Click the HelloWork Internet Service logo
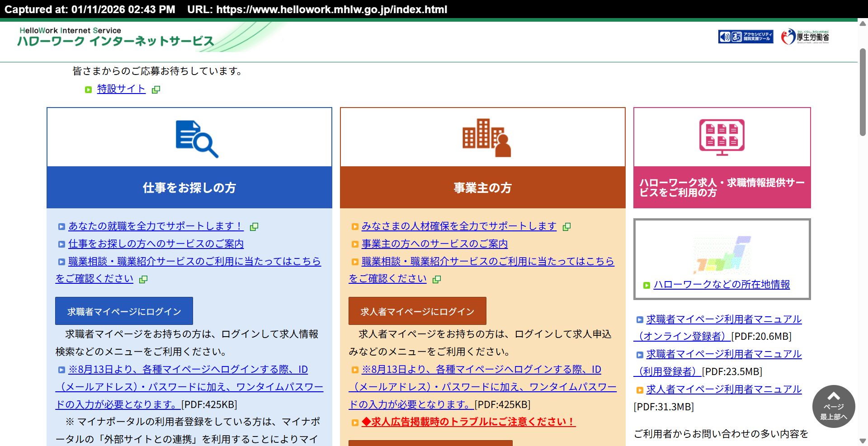This screenshot has width=868, height=446. (x=116, y=37)
